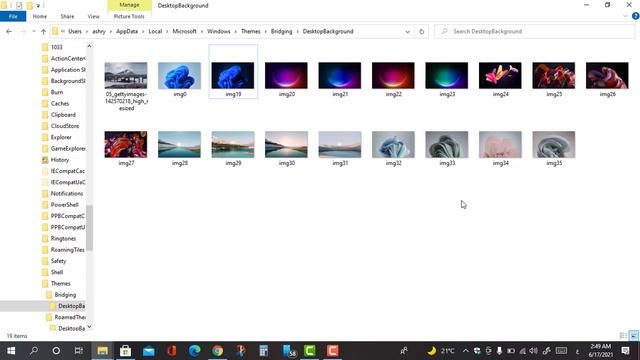Select the gettyimages mountain thumbnail

click(126, 76)
